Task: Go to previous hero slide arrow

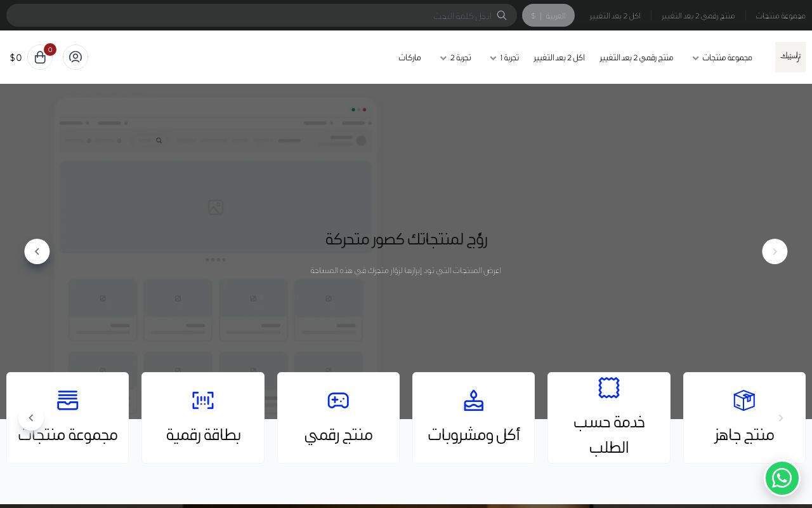Action: (775, 251)
